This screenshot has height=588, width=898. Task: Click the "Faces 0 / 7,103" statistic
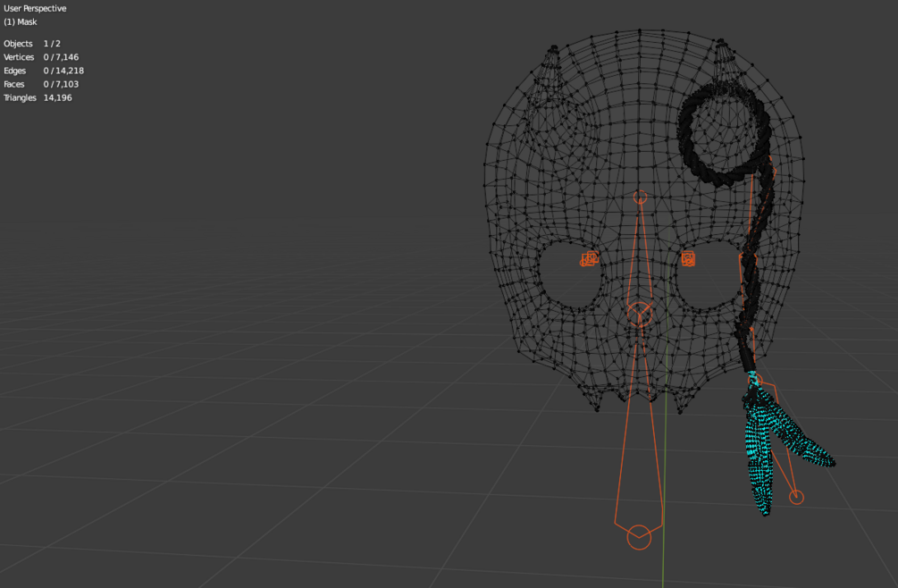(41, 84)
